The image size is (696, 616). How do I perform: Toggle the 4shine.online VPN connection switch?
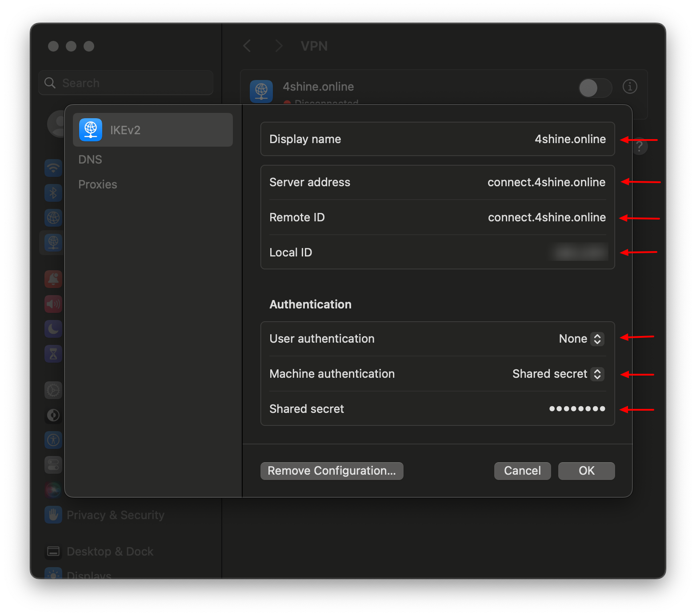(595, 88)
